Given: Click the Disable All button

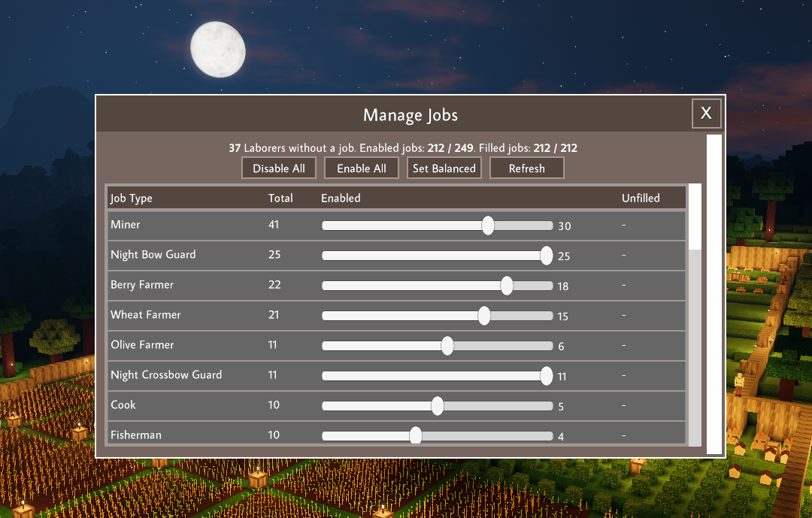Looking at the screenshot, I should (x=279, y=168).
